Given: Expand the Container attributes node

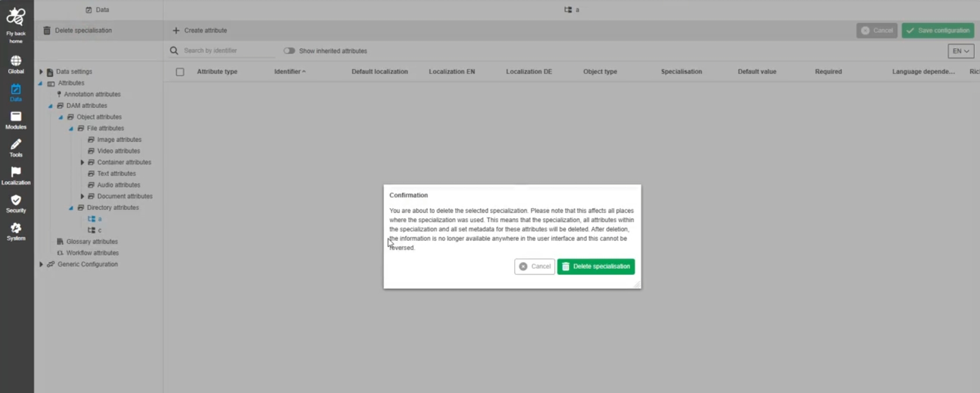Looking at the screenshot, I should [x=82, y=163].
